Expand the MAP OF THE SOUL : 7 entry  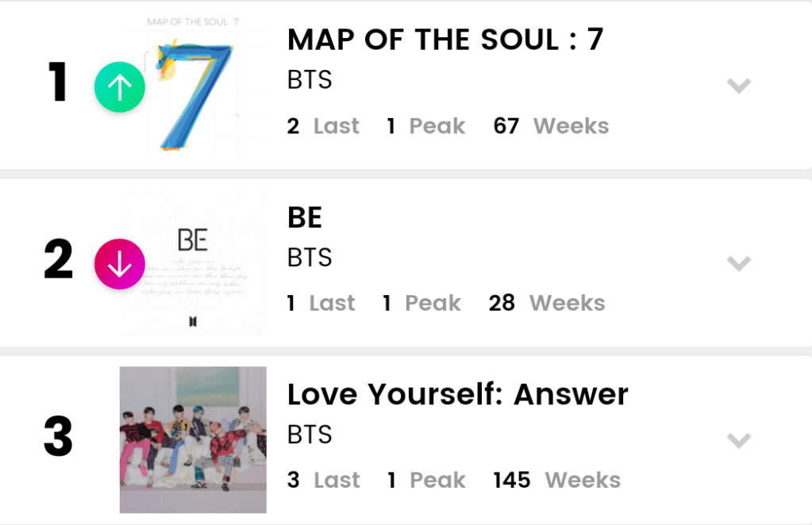(738, 86)
